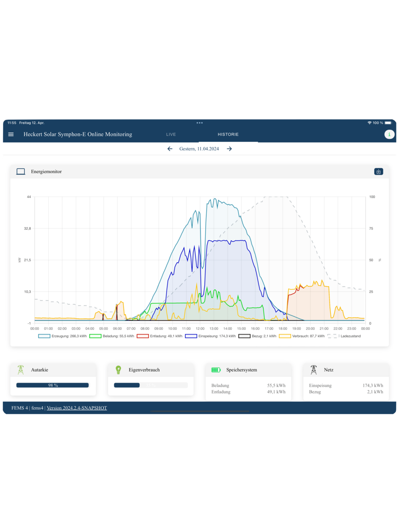Open date picker Gestern, 11.04.2024
Viewport: 399px width, 532px height.
tap(199, 149)
